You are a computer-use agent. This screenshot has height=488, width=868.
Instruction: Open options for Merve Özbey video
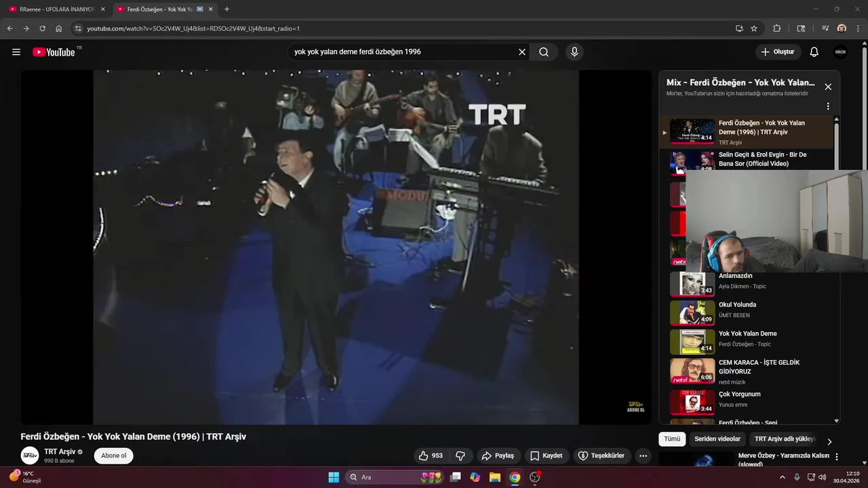(837, 457)
